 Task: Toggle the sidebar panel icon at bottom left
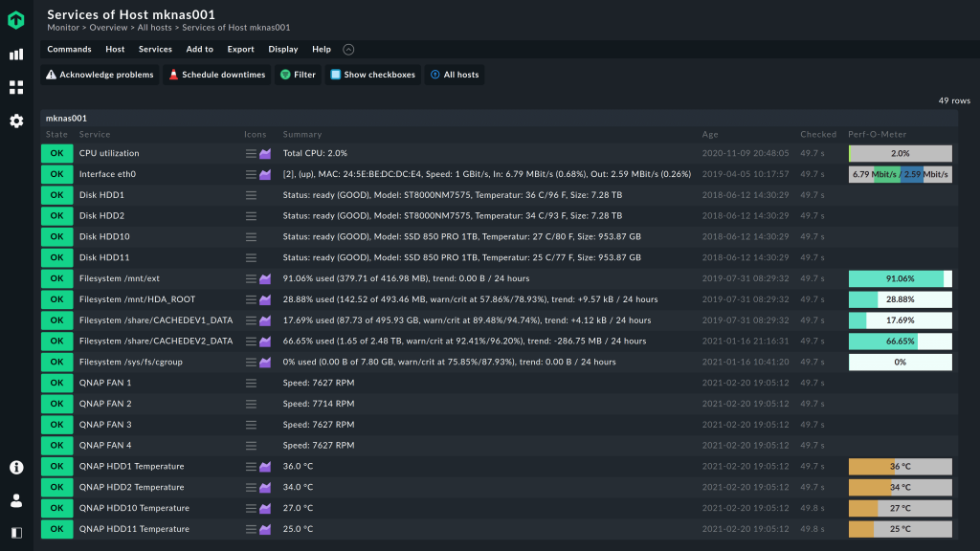coord(16,533)
